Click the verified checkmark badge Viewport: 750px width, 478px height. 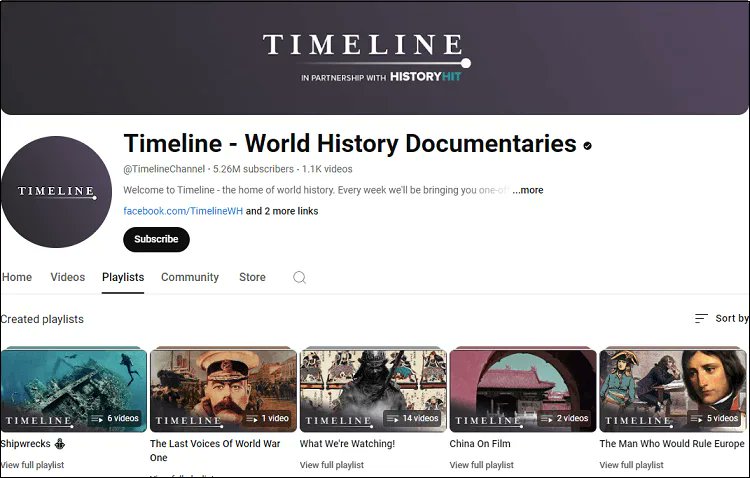click(x=587, y=145)
